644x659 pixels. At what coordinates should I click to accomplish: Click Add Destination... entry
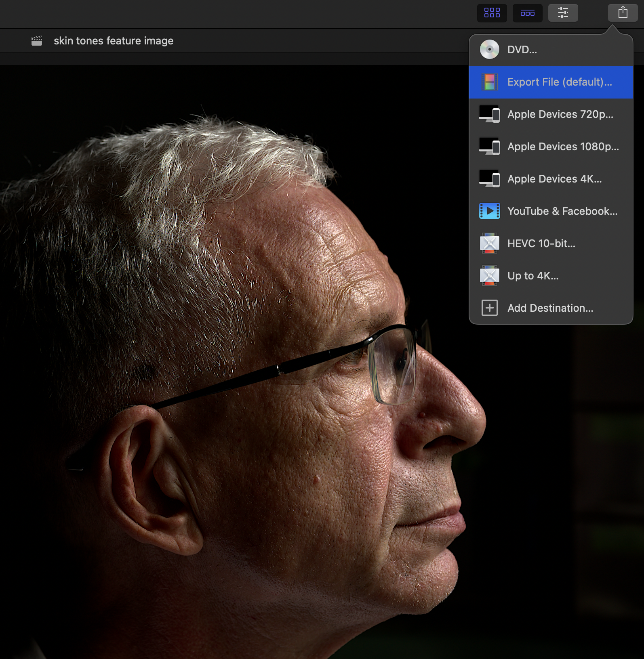point(550,308)
